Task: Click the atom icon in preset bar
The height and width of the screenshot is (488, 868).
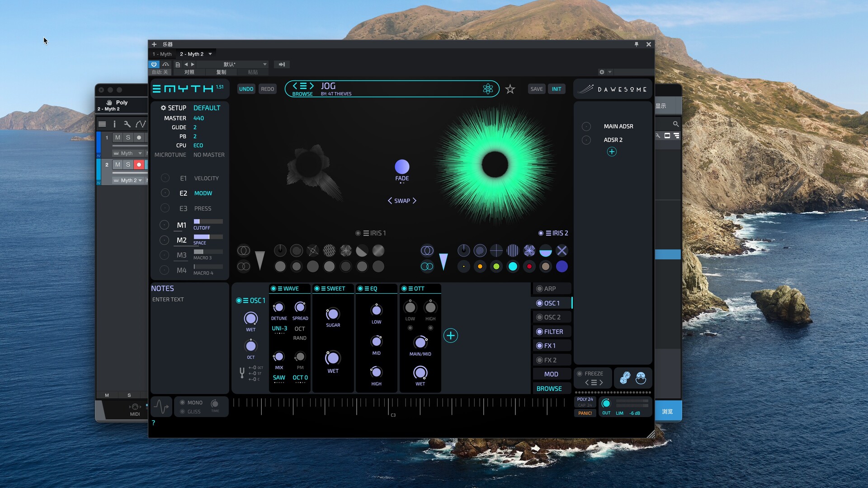Action: coord(488,89)
